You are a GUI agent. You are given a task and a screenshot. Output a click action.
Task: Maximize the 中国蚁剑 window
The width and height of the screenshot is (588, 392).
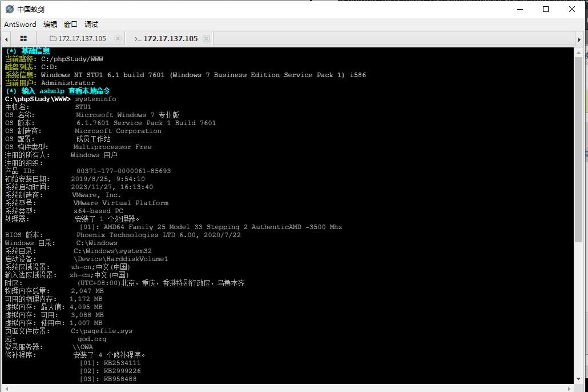(546, 9)
